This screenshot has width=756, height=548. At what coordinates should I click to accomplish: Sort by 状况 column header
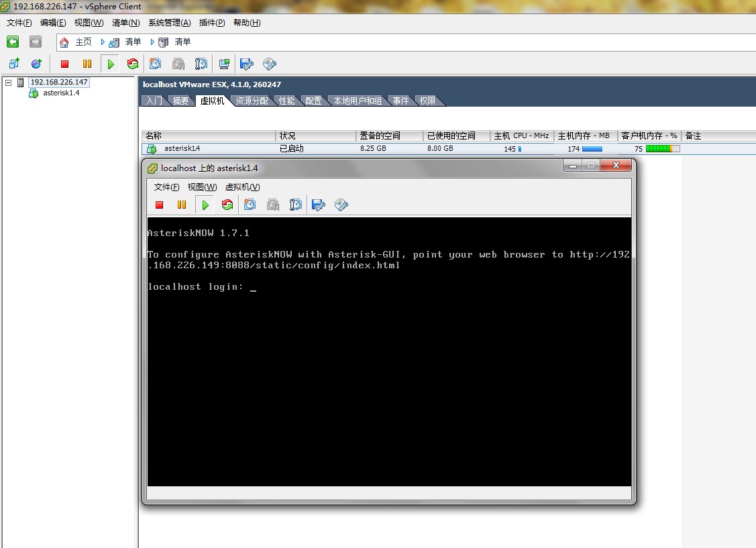coord(315,136)
